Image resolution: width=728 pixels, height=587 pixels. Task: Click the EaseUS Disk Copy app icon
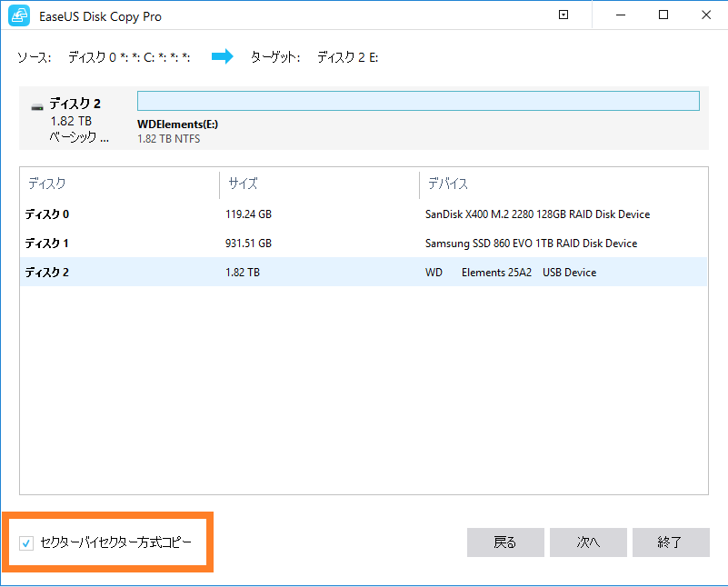click(x=19, y=15)
